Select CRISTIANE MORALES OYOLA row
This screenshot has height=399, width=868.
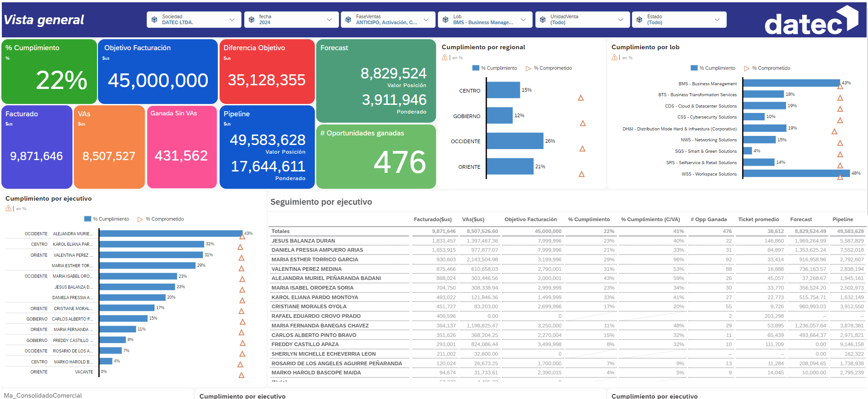567,306
